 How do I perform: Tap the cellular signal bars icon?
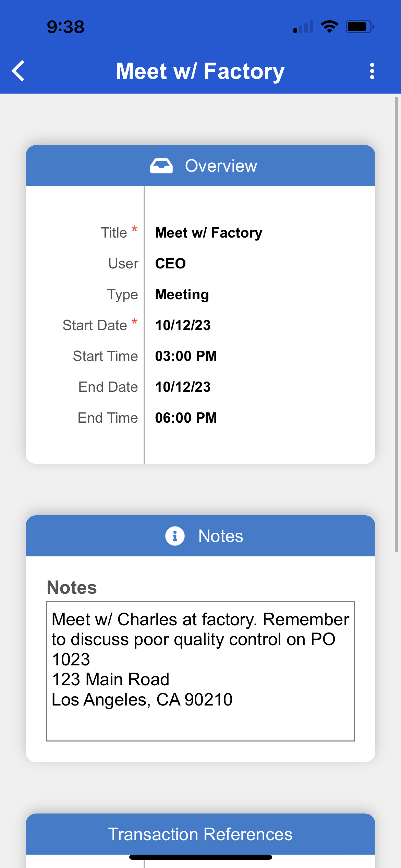(x=303, y=27)
